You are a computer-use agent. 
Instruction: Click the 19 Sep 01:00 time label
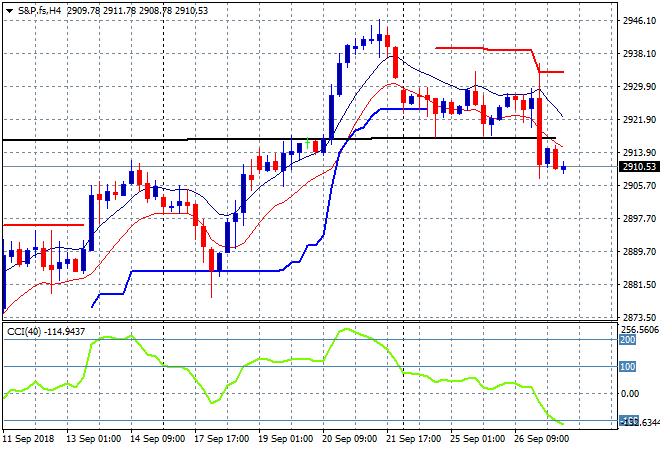285,439
